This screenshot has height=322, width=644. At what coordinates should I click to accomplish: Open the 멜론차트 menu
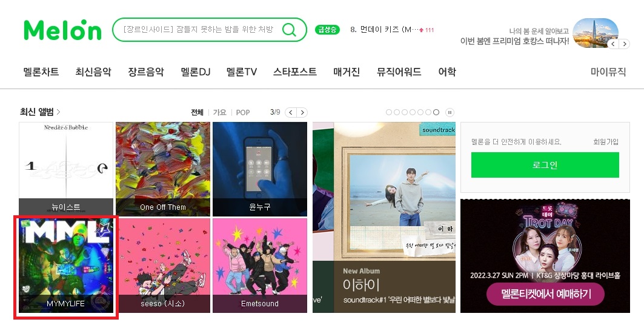[41, 72]
